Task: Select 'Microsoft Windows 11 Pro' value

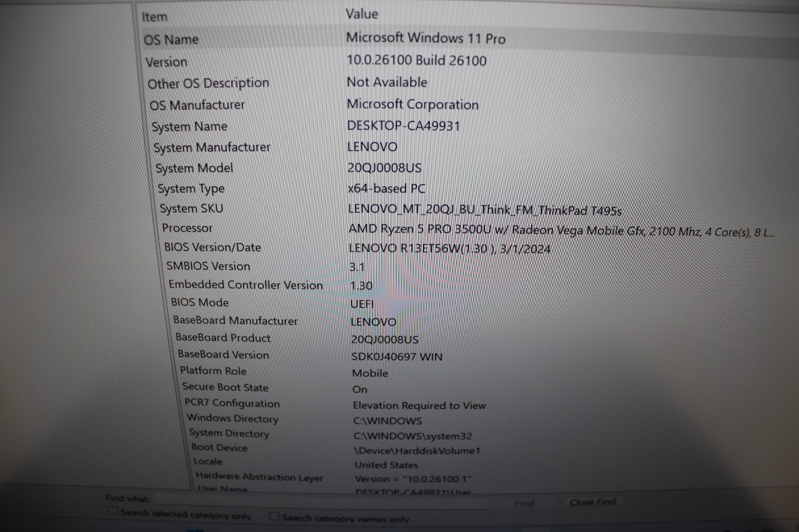Action: click(x=425, y=38)
